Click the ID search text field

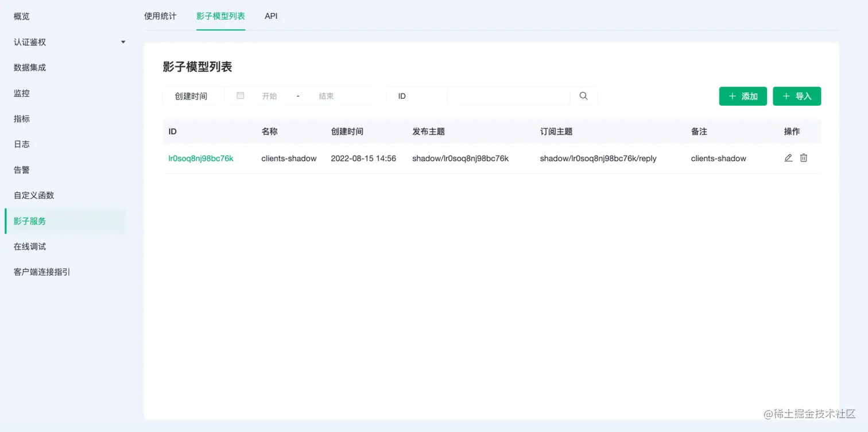click(508, 96)
